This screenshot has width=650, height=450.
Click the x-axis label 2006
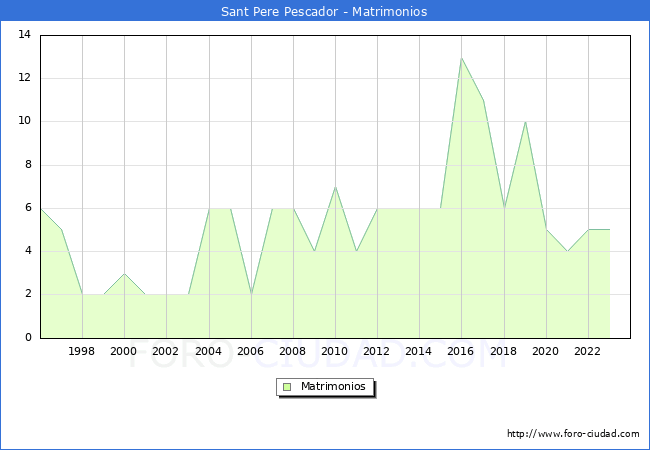250,351
